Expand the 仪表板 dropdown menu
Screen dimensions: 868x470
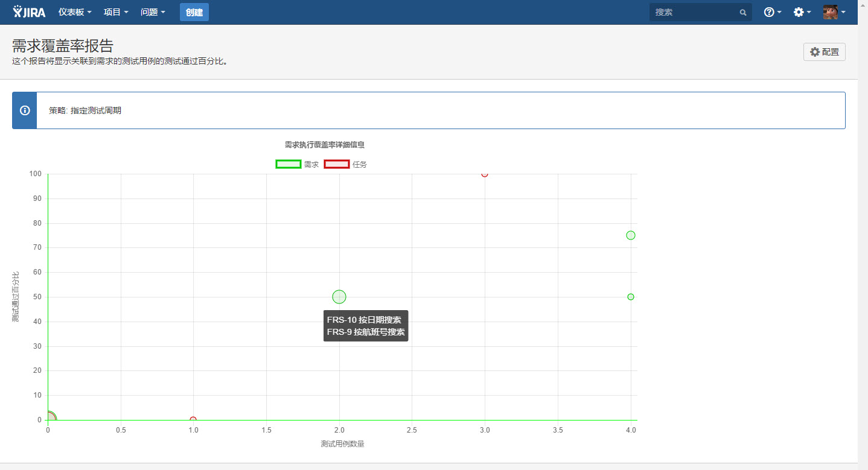click(x=75, y=12)
